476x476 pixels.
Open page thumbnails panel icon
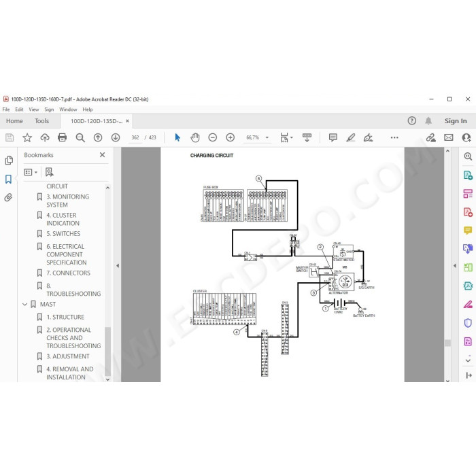click(x=9, y=160)
